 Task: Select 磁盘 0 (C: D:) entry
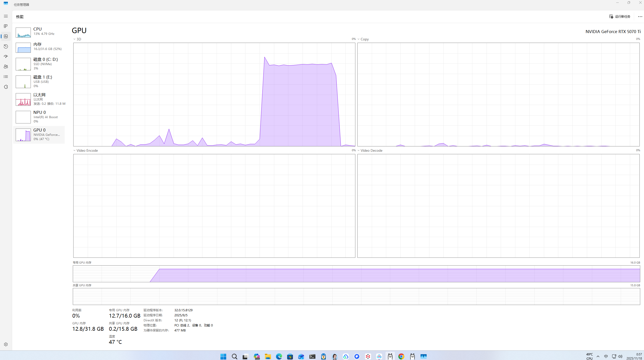39,64
